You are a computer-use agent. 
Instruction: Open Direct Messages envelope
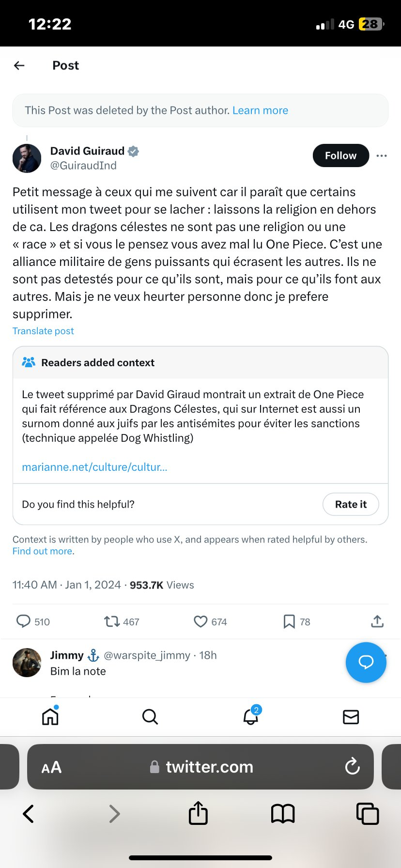click(351, 716)
